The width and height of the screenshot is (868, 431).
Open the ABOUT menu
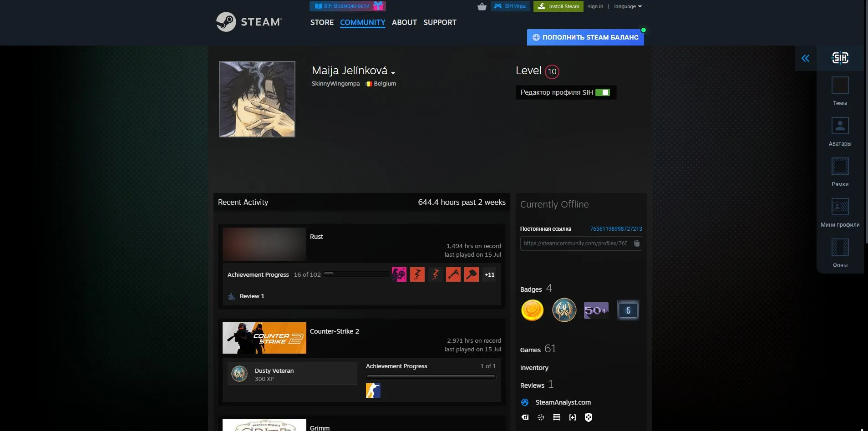404,22
